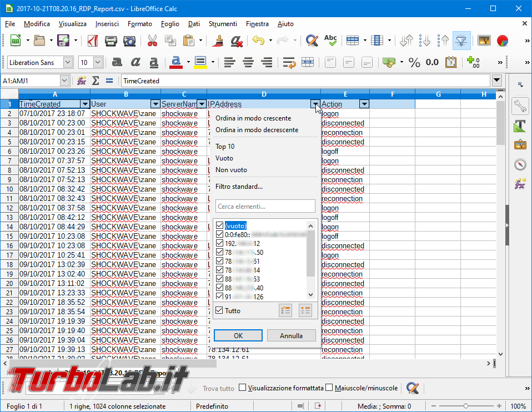Viewport: 532px width, 412px height.
Task: Uncheck the 0:0:fe80:: filter entry
Action: (x=219, y=234)
